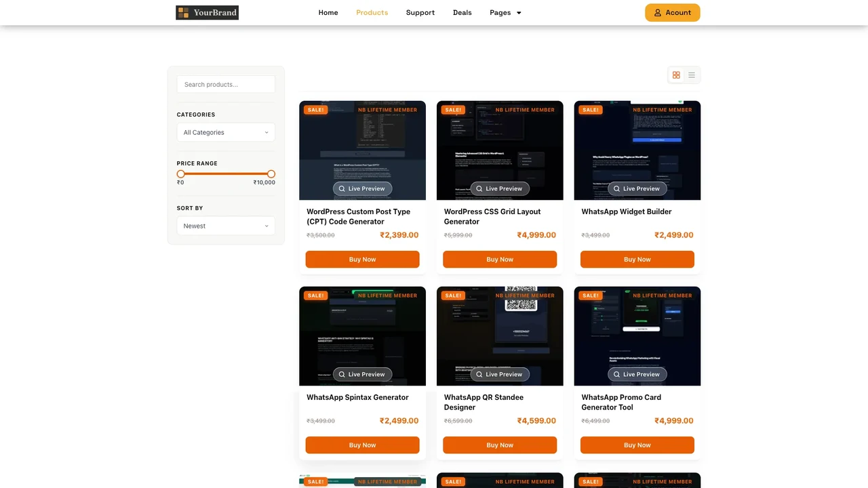Click the CATEGORIES heading

(196, 115)
